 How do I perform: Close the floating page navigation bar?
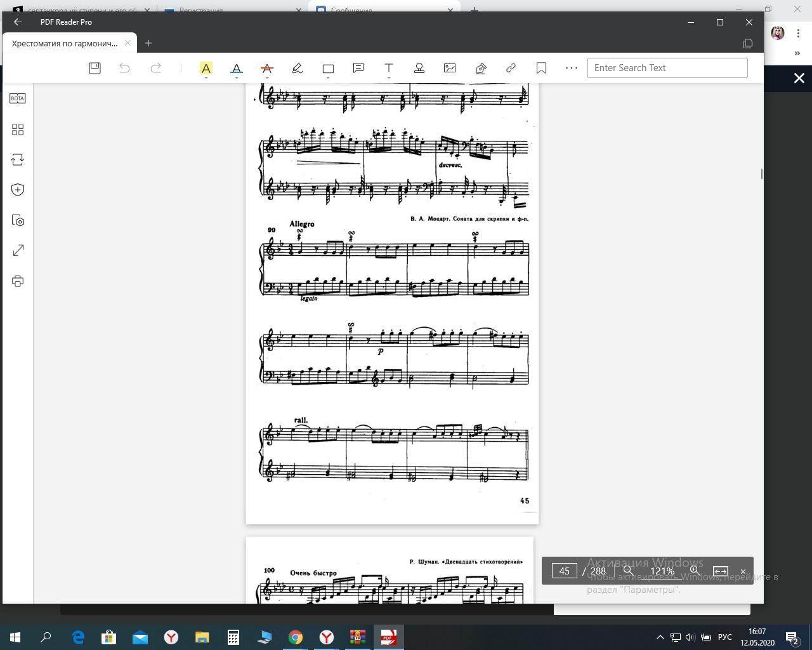743,571
